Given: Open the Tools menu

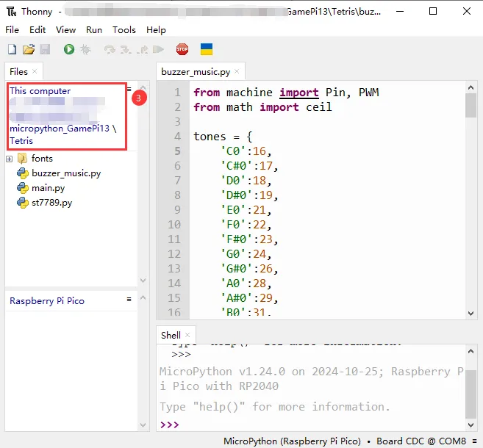Looking at the screenshot, I should 124,30.
